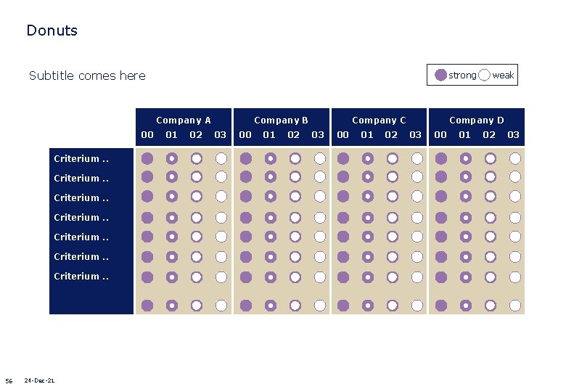The width and height of the screenshot is (566, 392).
Task: Click the empty weak donut in the legend
Action: click(x=484, y=75)
